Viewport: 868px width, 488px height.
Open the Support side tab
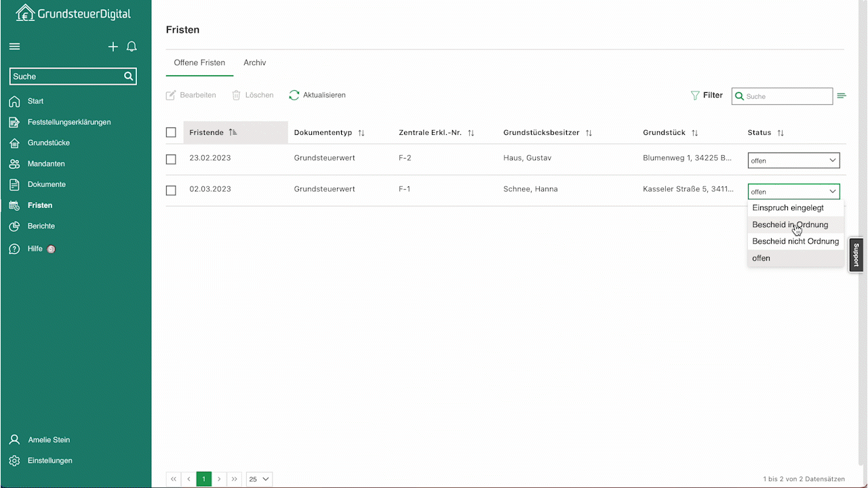(856, 255)
